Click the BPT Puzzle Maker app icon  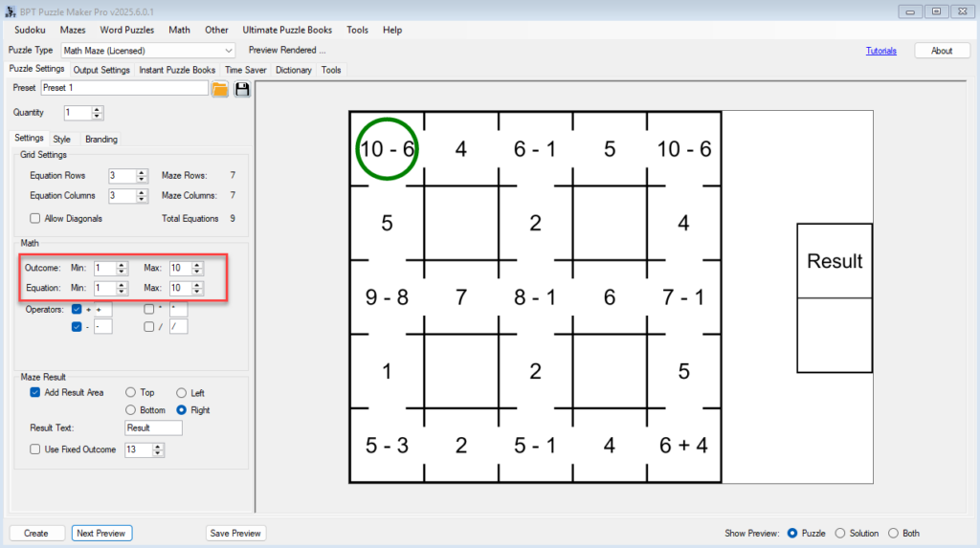tap(11, 11)
